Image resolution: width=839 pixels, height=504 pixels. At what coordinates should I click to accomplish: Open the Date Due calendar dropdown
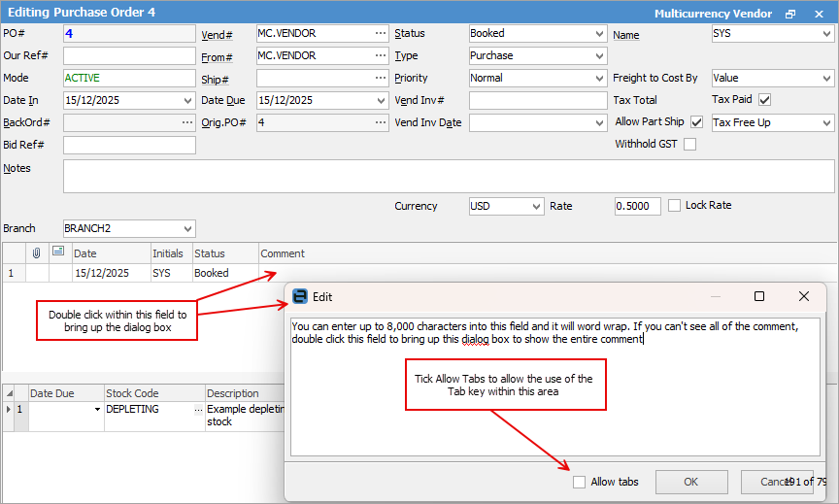(381, 101)
